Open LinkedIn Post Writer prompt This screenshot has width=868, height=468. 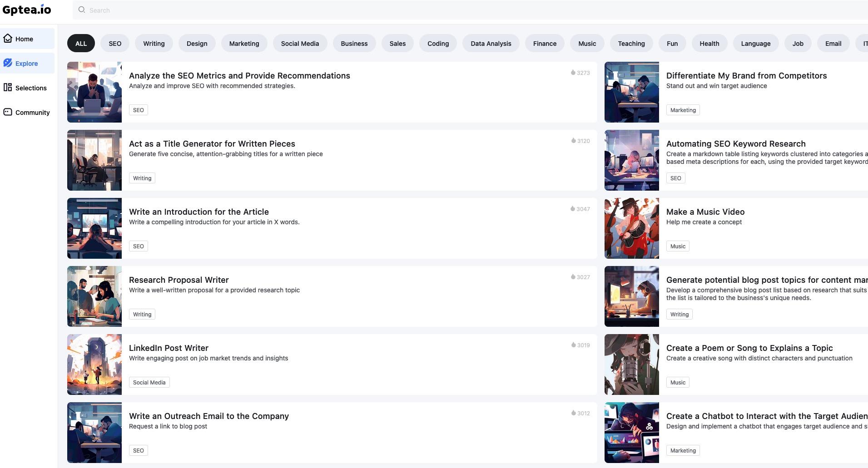point(169,348)
